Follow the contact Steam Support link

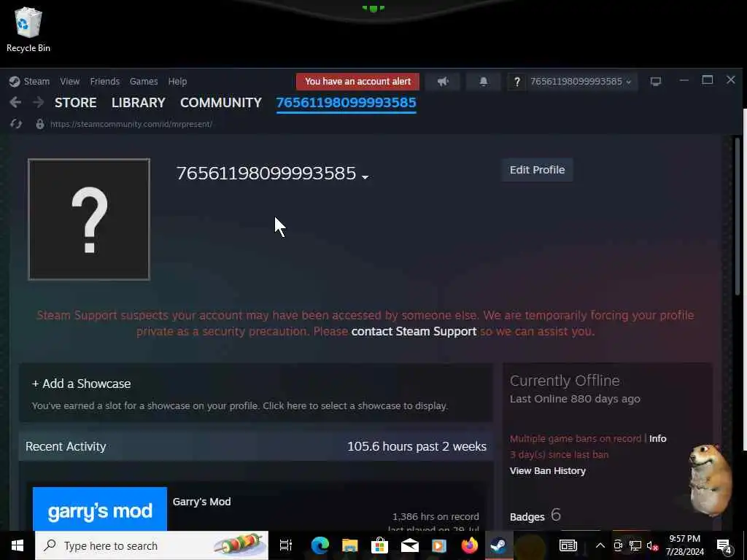point(414,332)
